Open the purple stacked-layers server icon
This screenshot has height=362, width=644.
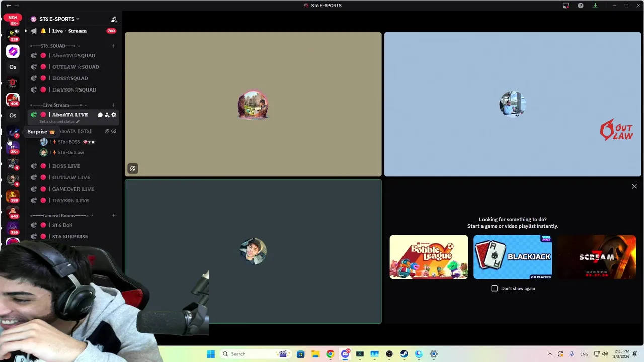[x=13, y=51]
